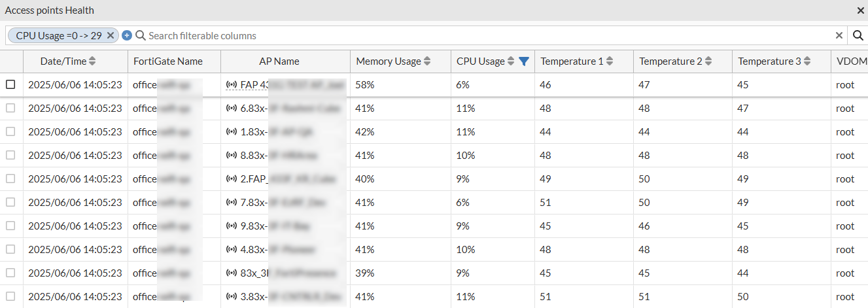Viewport: 868px width, 308px height.
Task: Open the CPU Usage column filter funnel
Action: pyautogui.click(x=523, y=61)
